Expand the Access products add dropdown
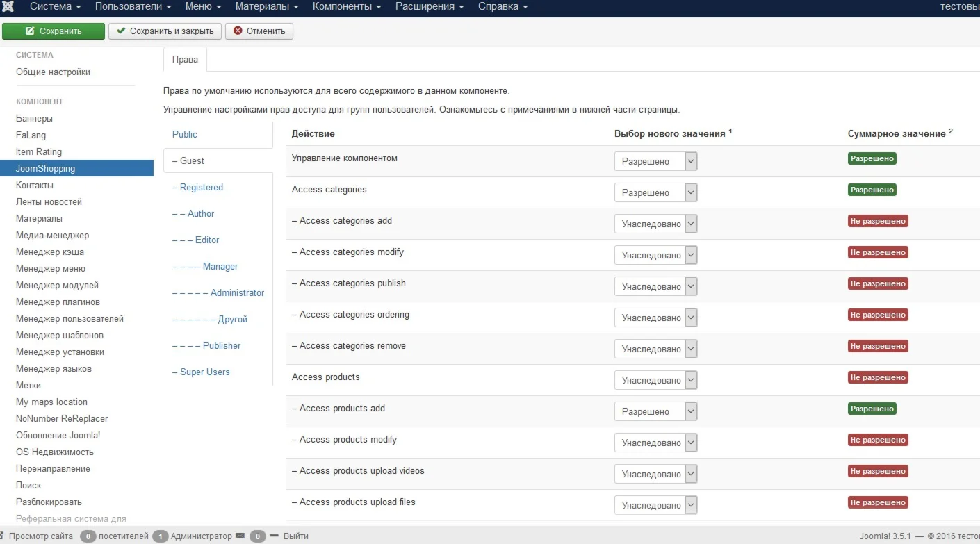The height and width of the screenshot is (544, 980). [655, 411]
